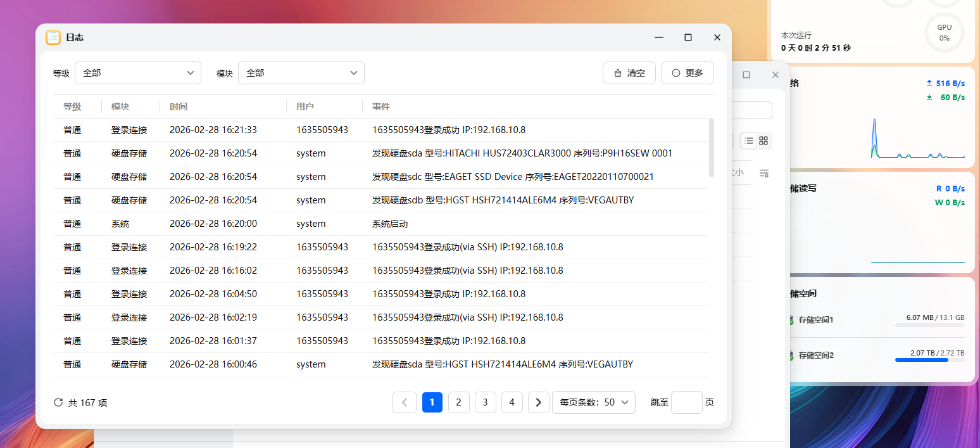This screenshot has height=448, width=980.
Task: Click the R 0 B/s read speed
Action: click(950, 188)
